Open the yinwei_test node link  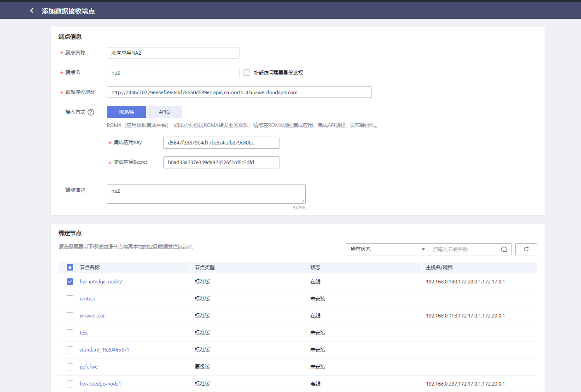click(92, 316)
